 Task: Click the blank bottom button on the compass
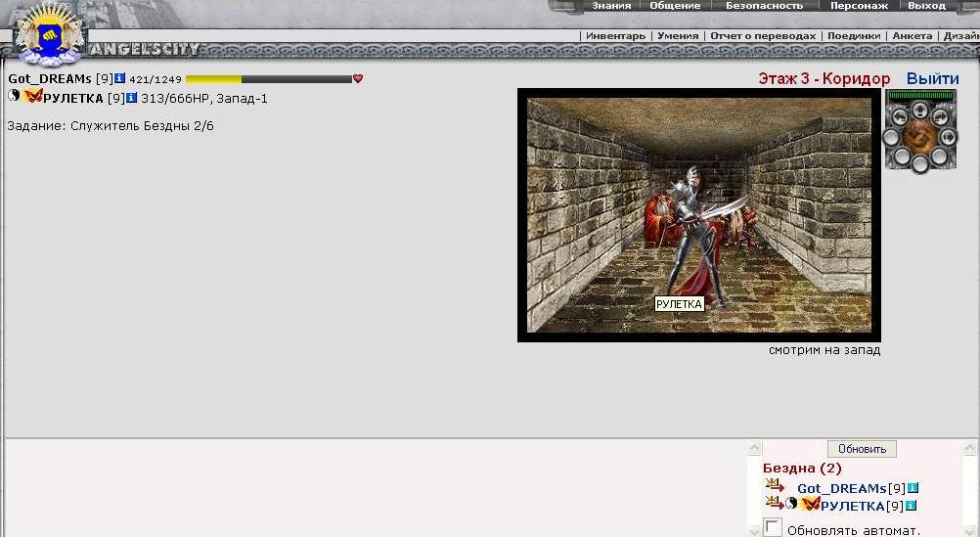tap(920, 164)
